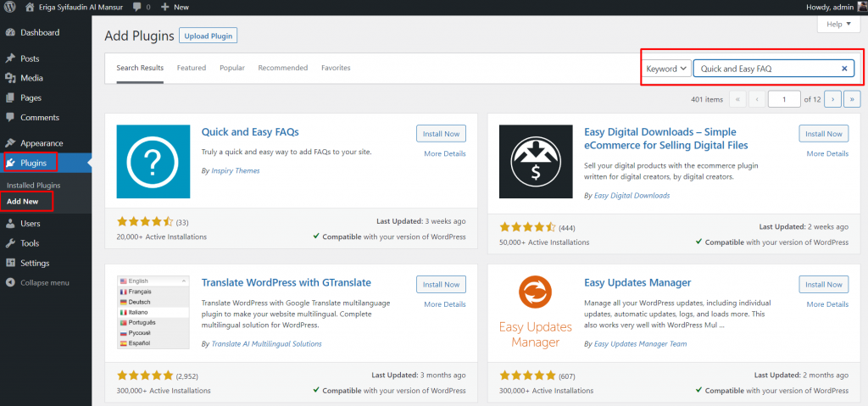The image size is (868, 406).
Task: Open the Keyword search type dropdown
Action: point(666,69)
